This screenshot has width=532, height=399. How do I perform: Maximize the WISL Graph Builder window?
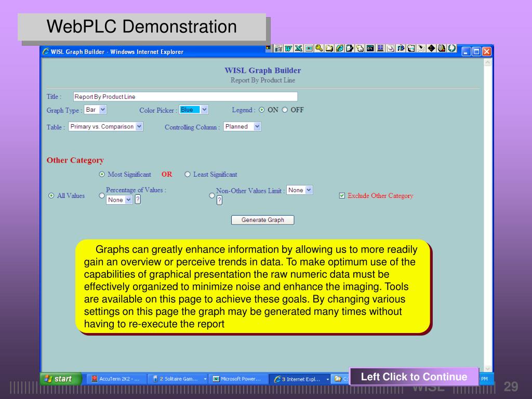tap(476, 51)
